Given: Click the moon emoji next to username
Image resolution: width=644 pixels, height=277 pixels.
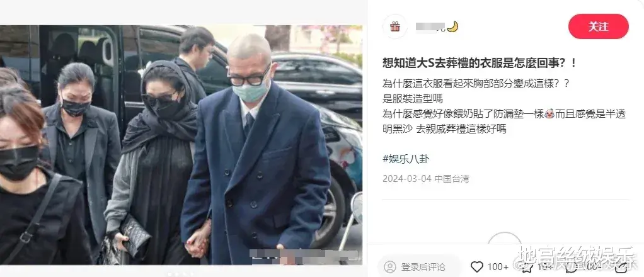Looking at the screenshot, I should tap(452, 26).
